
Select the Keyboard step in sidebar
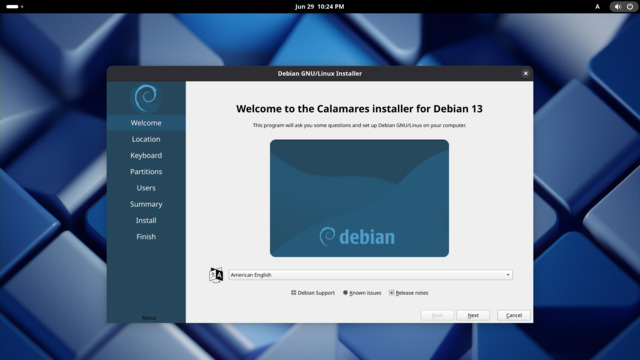(x=146, y=156)
